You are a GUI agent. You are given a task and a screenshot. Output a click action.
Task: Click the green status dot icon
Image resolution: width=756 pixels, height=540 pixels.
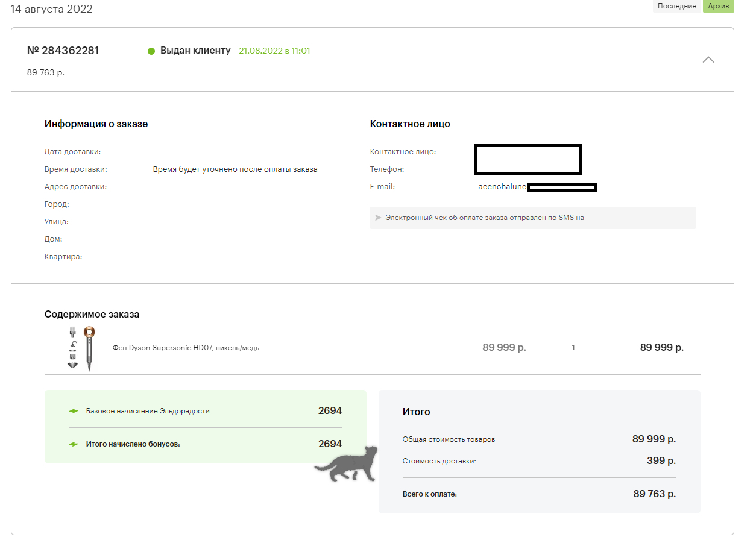[151, 51]
